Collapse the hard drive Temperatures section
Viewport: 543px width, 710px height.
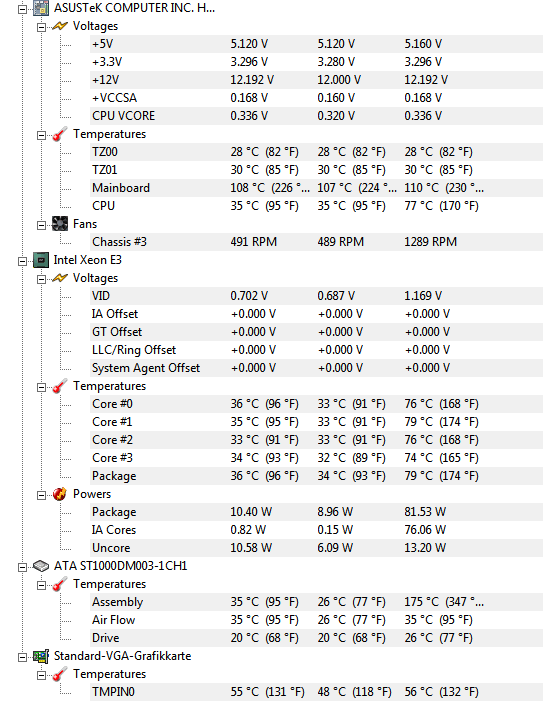pos(41,585)
